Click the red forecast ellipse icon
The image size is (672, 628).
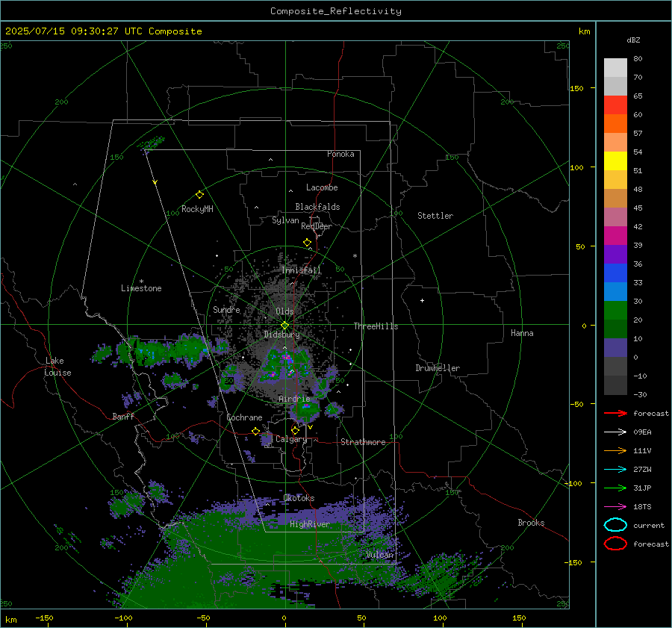tap(615, 544)
